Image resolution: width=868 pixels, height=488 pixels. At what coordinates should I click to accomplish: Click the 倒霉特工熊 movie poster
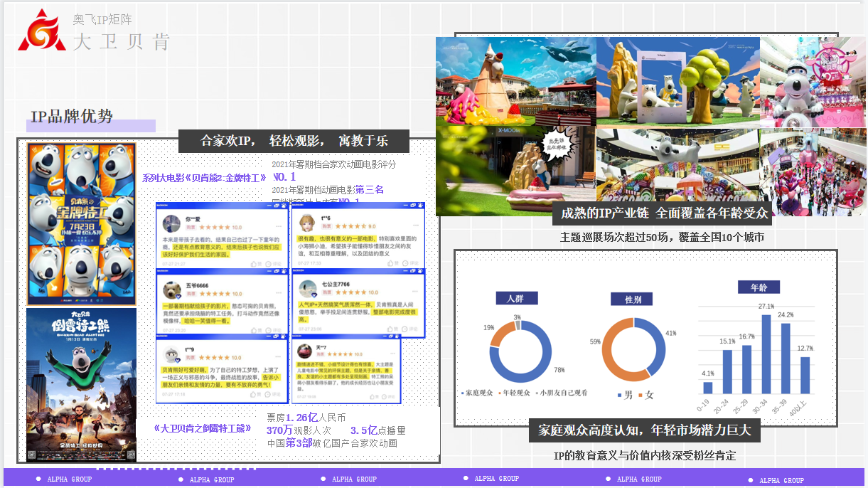click(81, 384)
